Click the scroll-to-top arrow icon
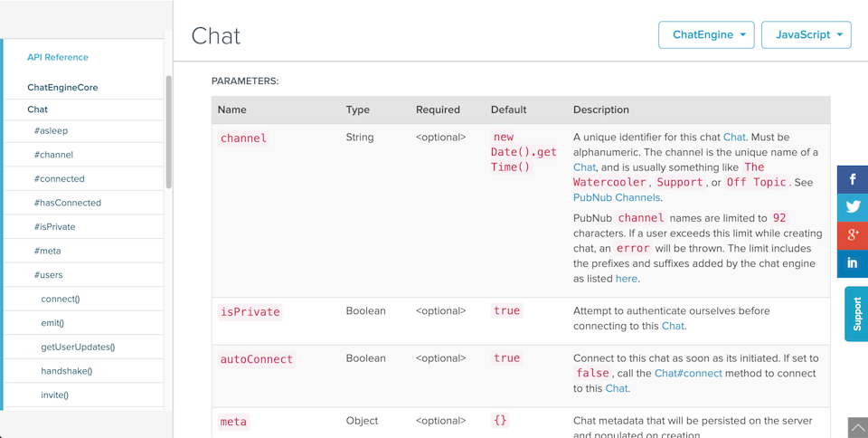868x438 pixels. point(857,426)
